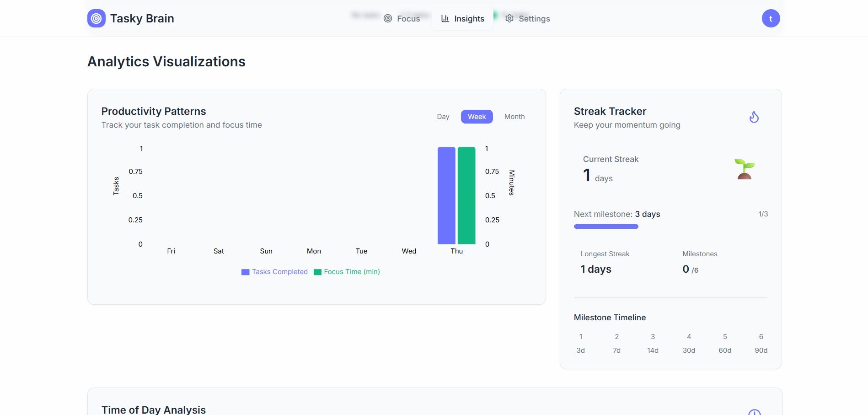Open the user avatar menu labeled t
The height and width of the screenshot is (415, 868).
(771, 18)
